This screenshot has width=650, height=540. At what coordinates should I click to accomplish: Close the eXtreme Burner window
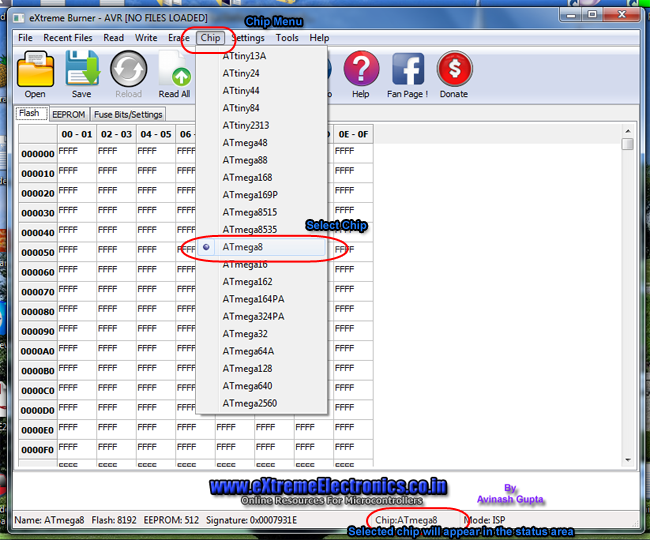[x=621, y=15]
